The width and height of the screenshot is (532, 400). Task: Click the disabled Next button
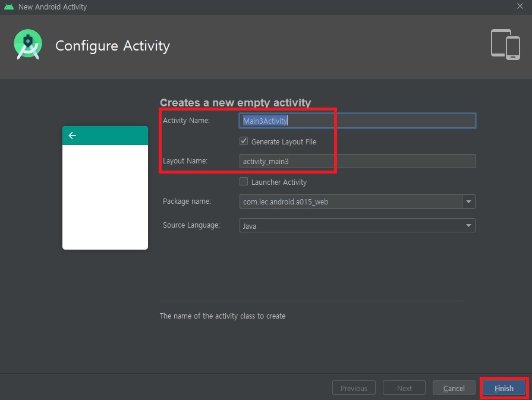[x=404, y=388]
